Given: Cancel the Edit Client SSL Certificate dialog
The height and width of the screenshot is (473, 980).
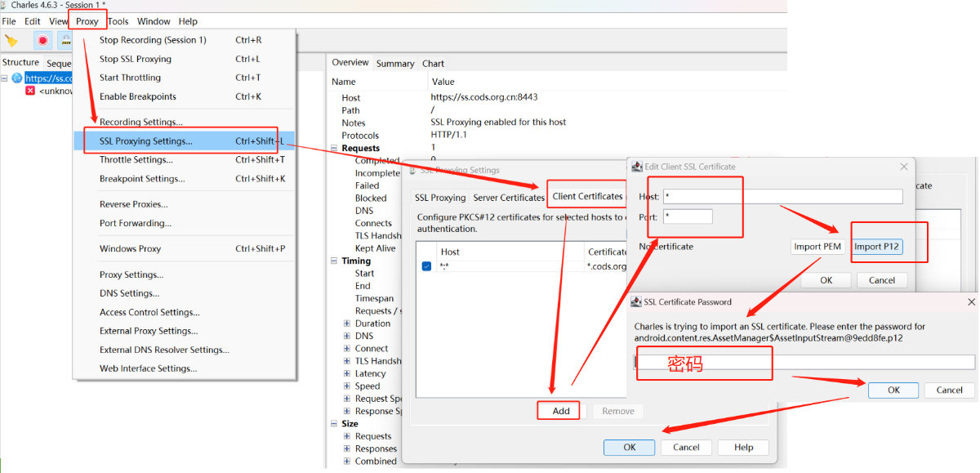Looking at the screenshot, I should point(882,280).
